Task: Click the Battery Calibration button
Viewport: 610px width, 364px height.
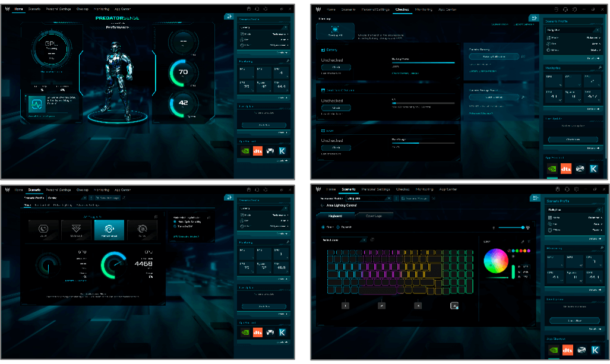Action: tap(494, 57)
